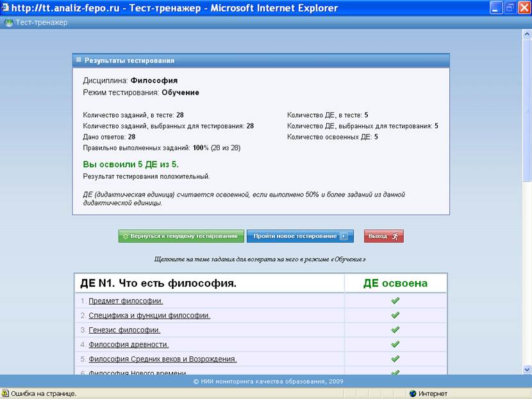532x399 pixels.
Task: Click the green checkmark for Генезис философии
Action: pos(395,330)
